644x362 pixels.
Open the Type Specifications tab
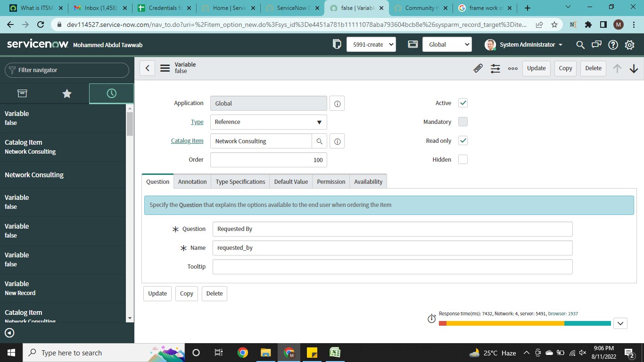(240, 181)
